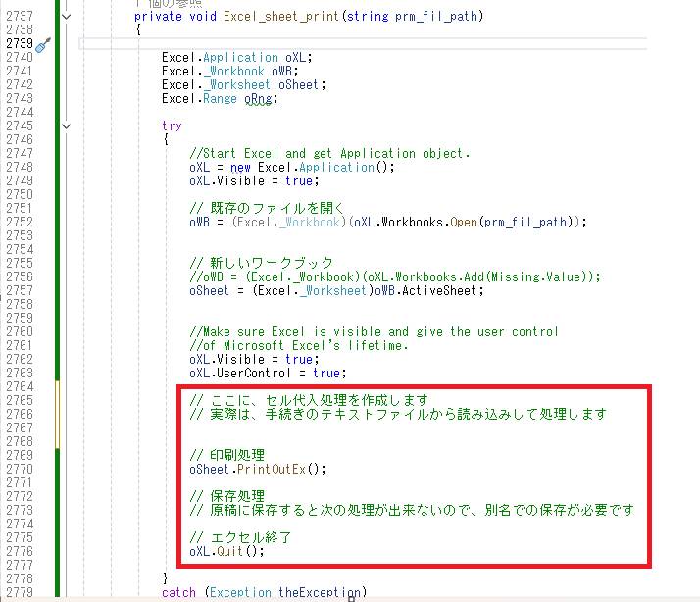
Task: Click the エクセル終了 comment line
Action: tap(241, 537)
